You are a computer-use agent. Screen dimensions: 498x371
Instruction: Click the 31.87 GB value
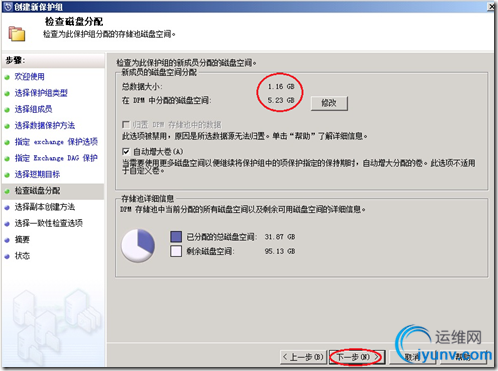click(x=280, y=237)
